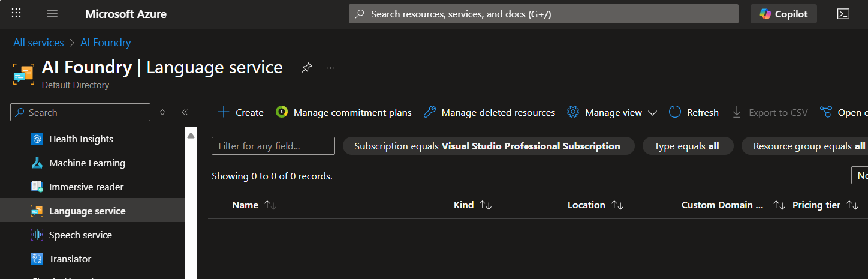Click the Speech service waveform icon

point(37,235)
